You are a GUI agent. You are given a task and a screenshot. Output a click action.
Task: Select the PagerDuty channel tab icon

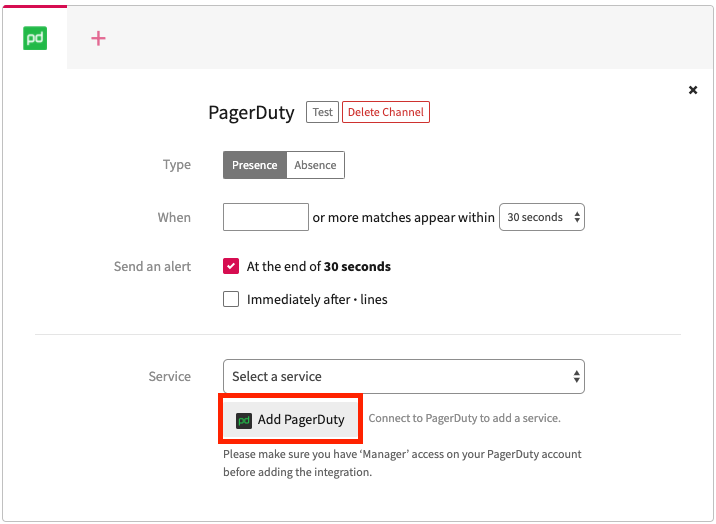point(35,38)
